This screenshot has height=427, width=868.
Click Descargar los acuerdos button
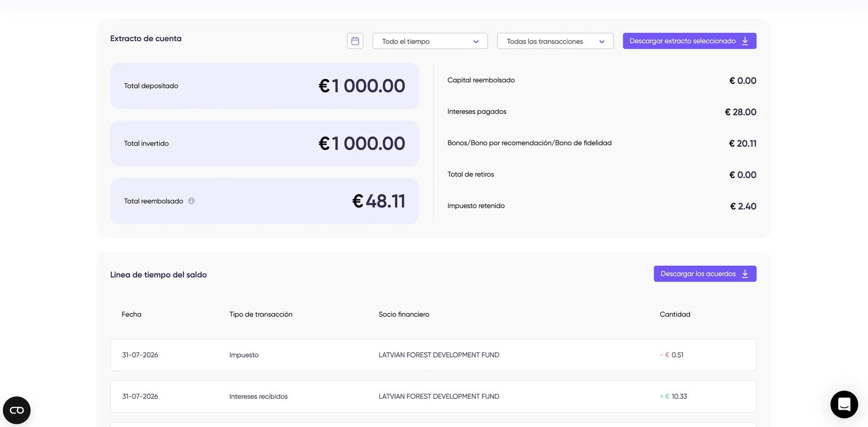[x=705, y=274]
